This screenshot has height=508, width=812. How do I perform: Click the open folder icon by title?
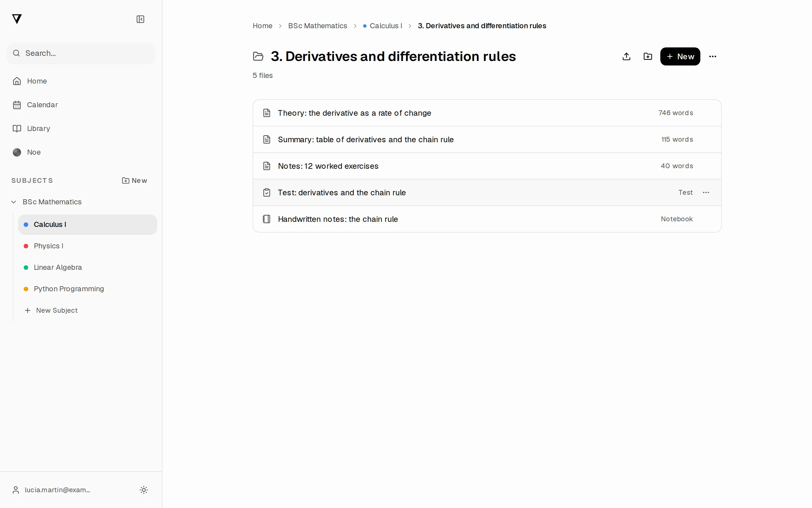tap(258, 56)
